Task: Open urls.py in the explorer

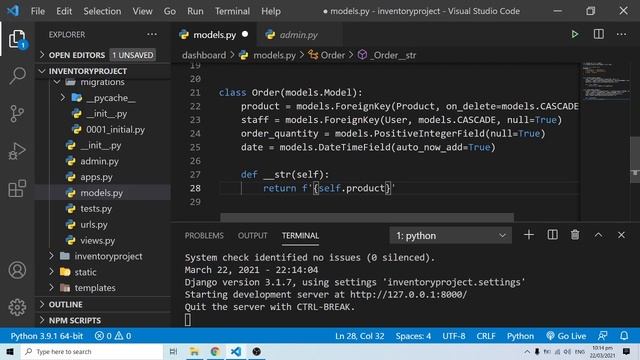Action: point(94,224)
